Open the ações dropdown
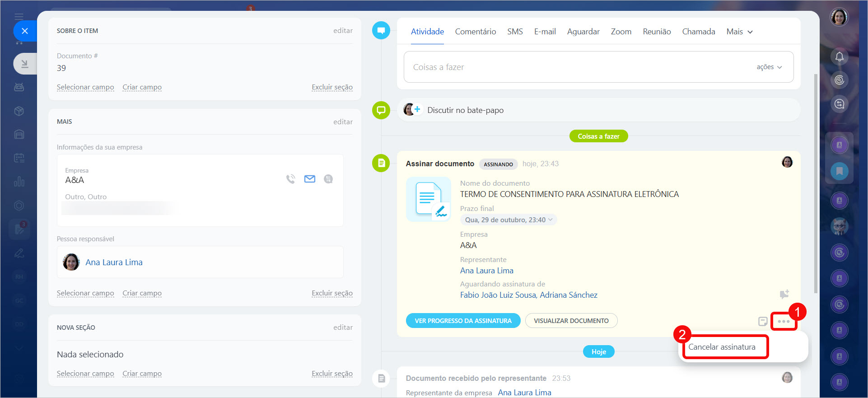 pos(769,67)
